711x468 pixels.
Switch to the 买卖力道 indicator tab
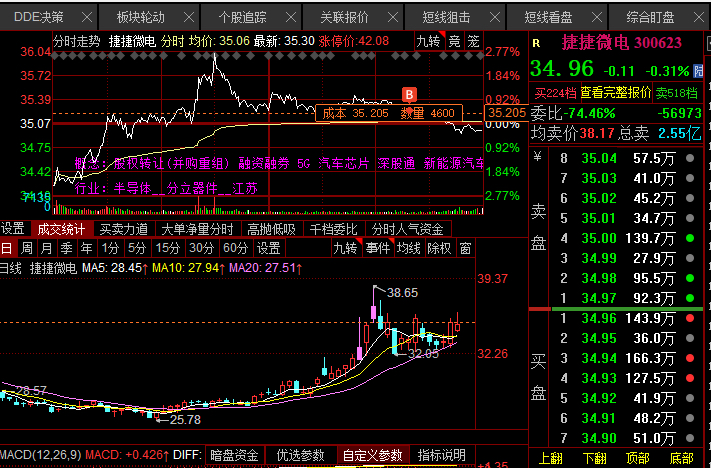pos(124,229)
